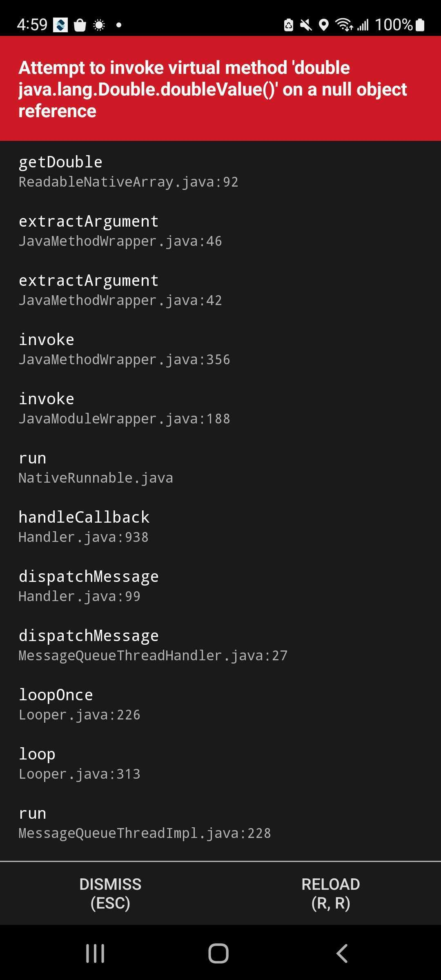This screenshot has width=441, height=980.
Task: Open run frame in MessageQueueThreadImpl.java
Action: coord(145,823)
